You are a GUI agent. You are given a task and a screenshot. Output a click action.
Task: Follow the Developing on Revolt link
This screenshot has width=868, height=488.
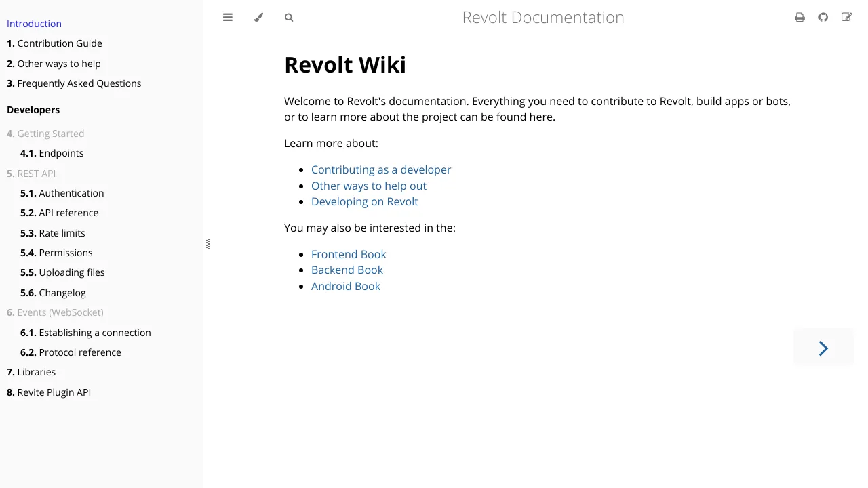tap(365, 201)
